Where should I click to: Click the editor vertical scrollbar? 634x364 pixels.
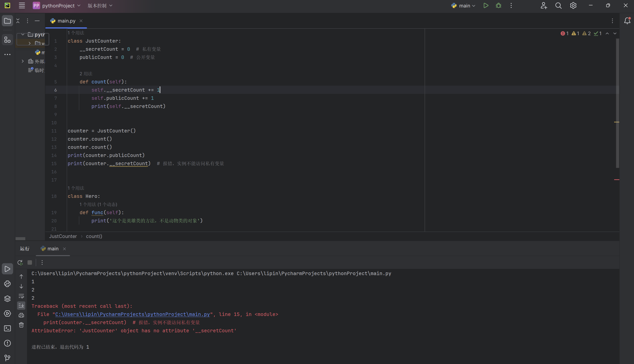617,103
